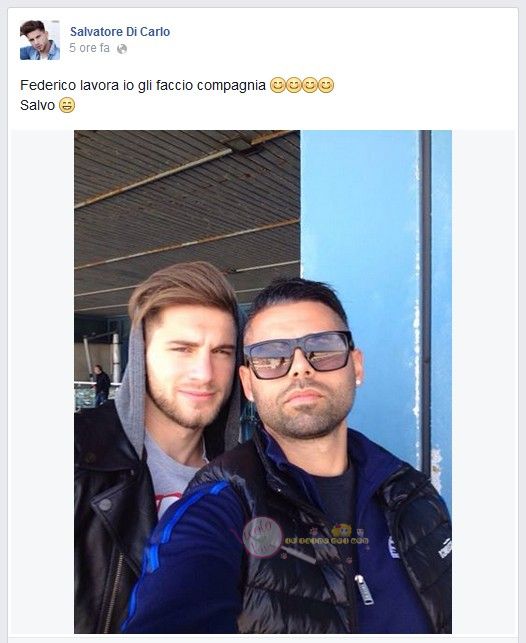Open Salvatore Di Carlo's profile picture
Viewport: 526px width, 643px height.
(40, 40)
